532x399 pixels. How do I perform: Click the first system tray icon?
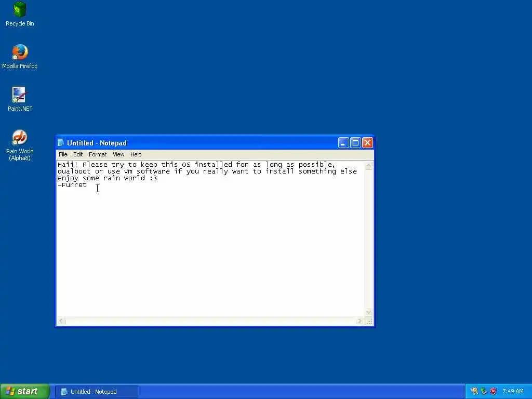(474, 392)
